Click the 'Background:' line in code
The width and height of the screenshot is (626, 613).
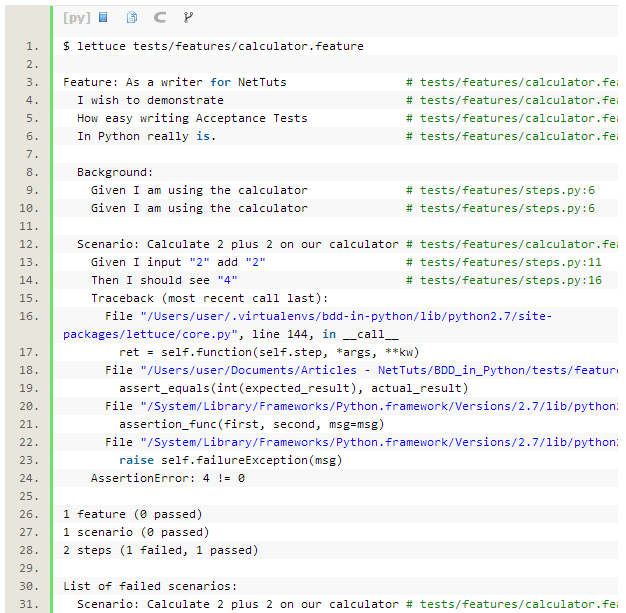pyautogui.click(x=115, y=172)
